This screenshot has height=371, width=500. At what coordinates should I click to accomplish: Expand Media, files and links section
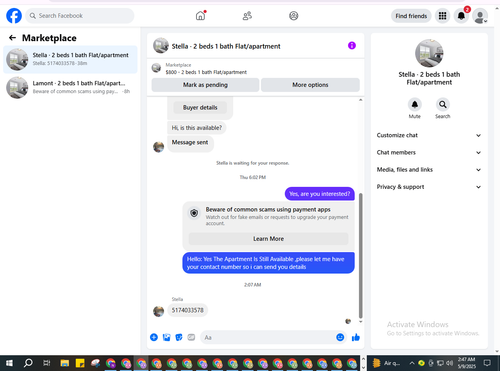(429, 170)
